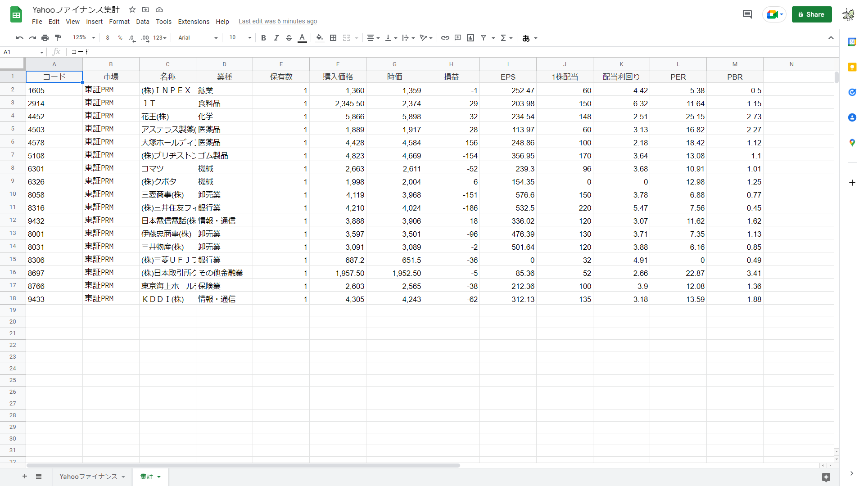Toggle italic formatting
This screenshot has width=868, height=486.
click(x=276, y=38)
